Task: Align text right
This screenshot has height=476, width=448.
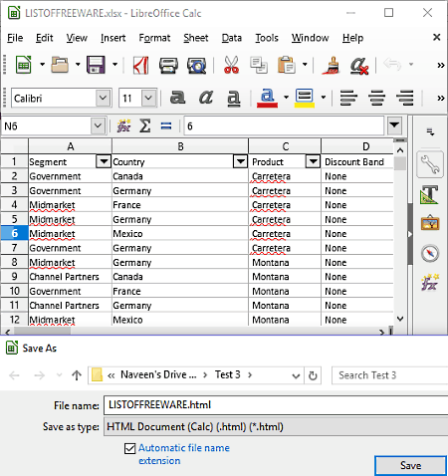Action: tap(405, 98)
